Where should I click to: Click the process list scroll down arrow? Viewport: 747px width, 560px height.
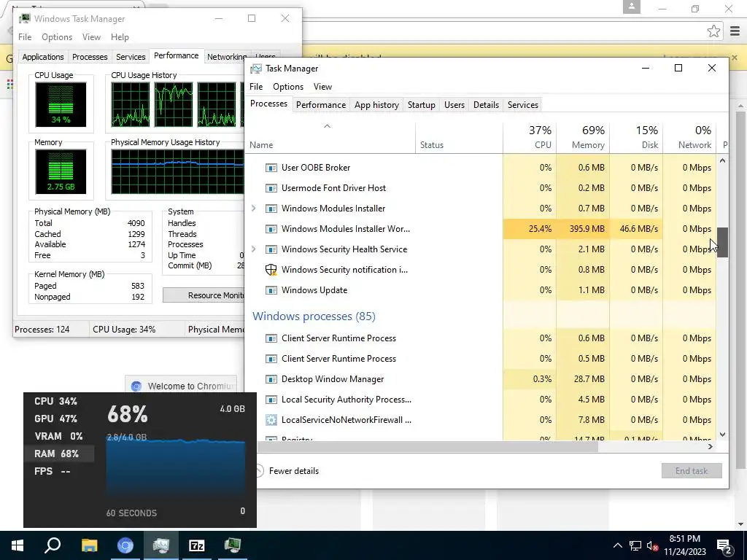[722, 435]
